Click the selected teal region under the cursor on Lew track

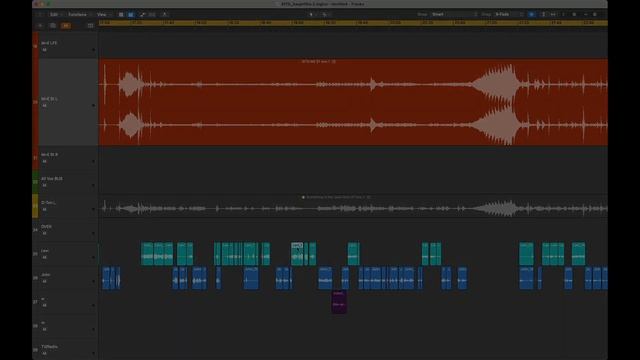pos(297,254)
